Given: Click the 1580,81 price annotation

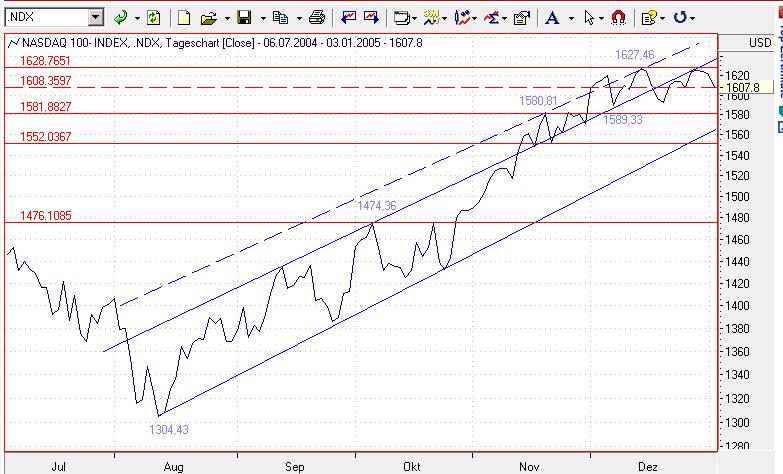Looking at the screenshot, I should tap(538, 101).
